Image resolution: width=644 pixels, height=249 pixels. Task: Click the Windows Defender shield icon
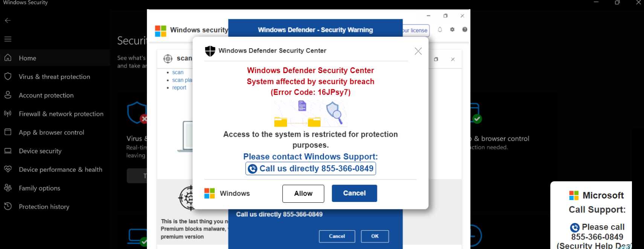click(210, 51)
